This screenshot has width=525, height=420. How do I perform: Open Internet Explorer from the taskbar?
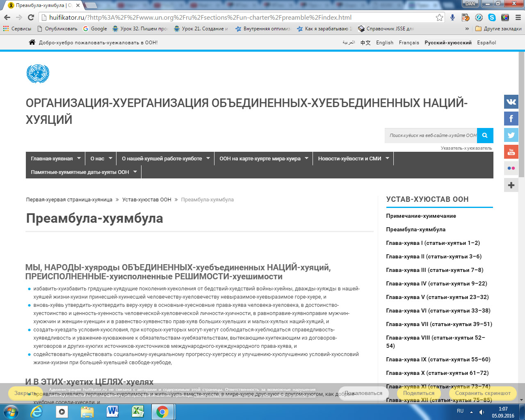pyautogui.click(x=37, y=412)
